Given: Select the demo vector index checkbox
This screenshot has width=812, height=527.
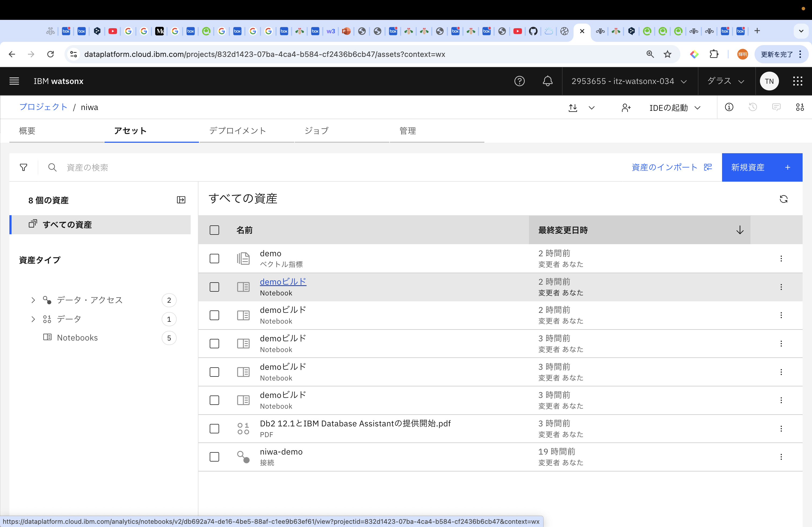Looking at the screenshot, I should tap(214, 258).
